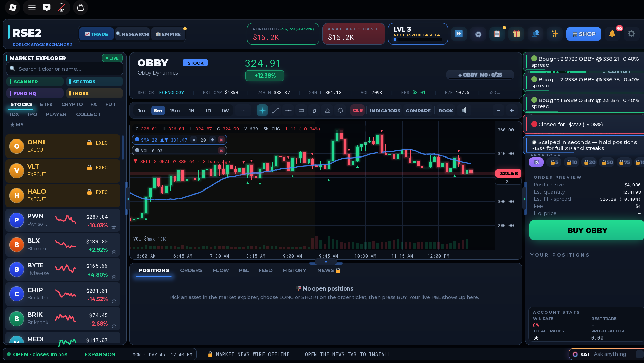Toggle the VOL indicator visibility square

coord(137,150)
